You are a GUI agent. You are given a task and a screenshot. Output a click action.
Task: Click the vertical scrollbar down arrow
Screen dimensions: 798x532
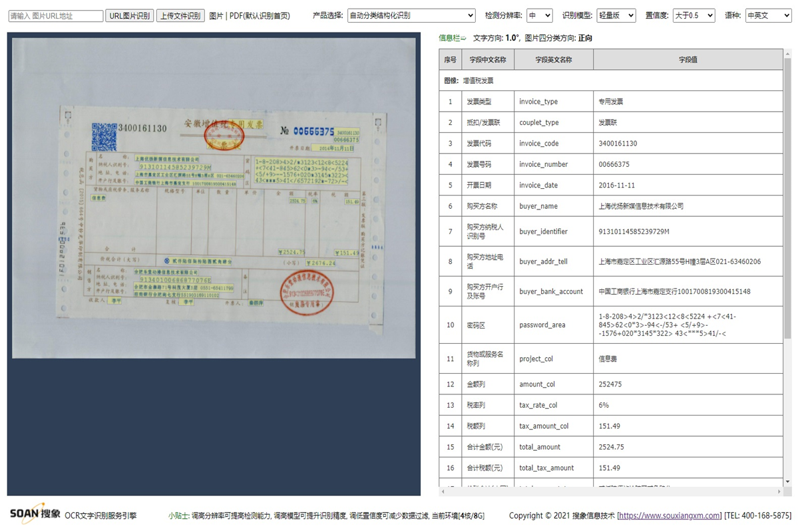point(787,481)
